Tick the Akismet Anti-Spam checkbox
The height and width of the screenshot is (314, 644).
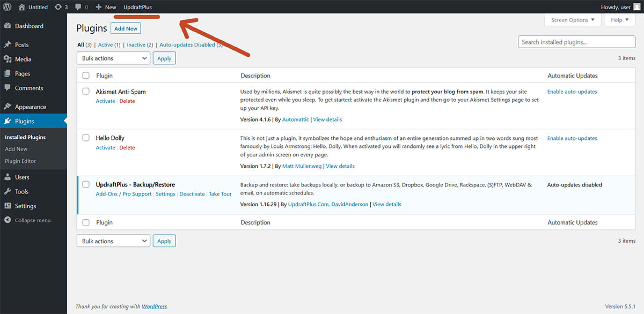point(86,92)
